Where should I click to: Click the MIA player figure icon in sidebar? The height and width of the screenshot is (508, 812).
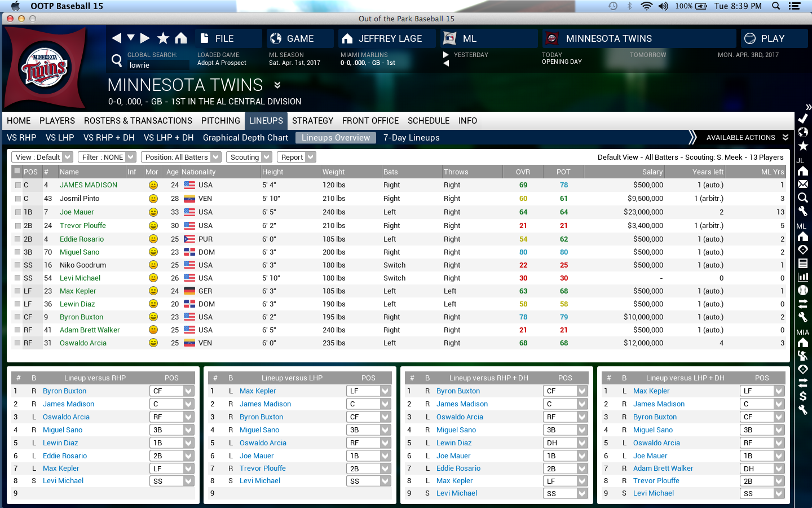point(803,356)
